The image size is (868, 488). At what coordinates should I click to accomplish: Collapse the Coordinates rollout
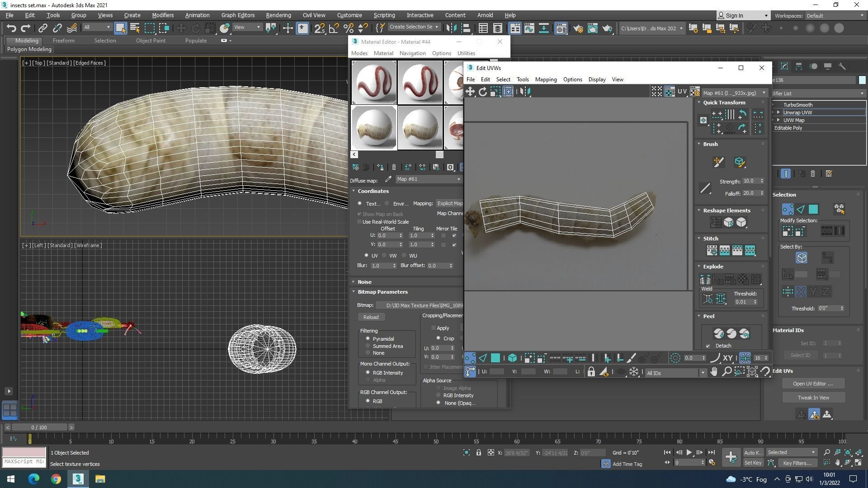[x=354, y=191]
